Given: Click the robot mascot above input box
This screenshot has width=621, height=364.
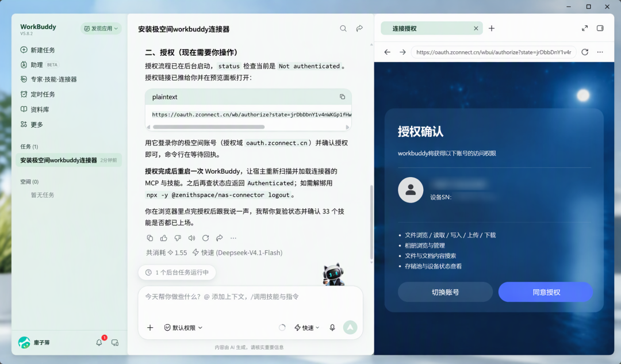Looking at the screenshot, I should point(333,274).
